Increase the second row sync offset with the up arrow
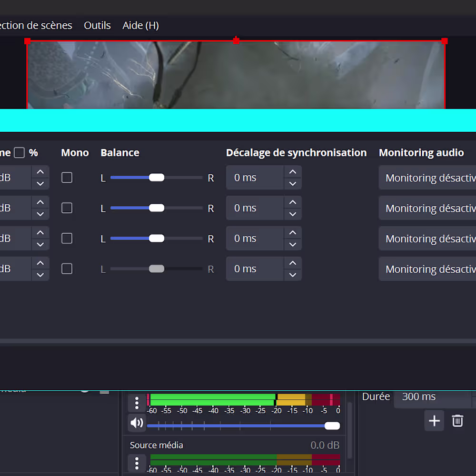This screenshot has width=476, height=476. click(x=293, y=202)
